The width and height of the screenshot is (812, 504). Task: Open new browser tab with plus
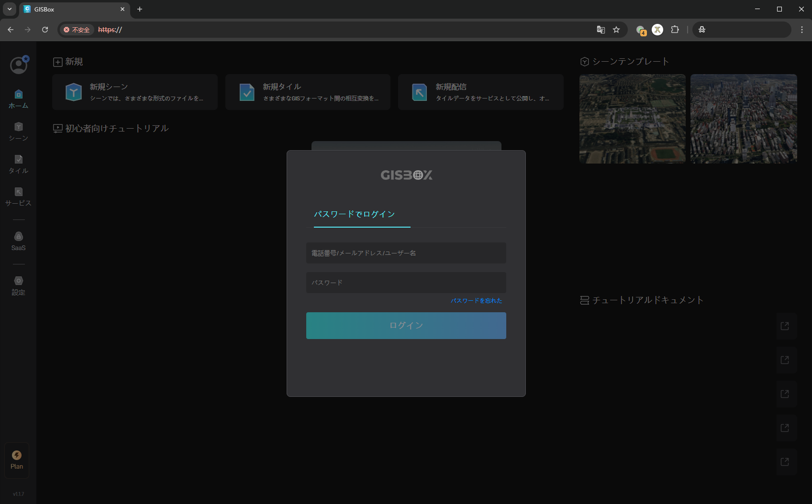tap(140, 9)
